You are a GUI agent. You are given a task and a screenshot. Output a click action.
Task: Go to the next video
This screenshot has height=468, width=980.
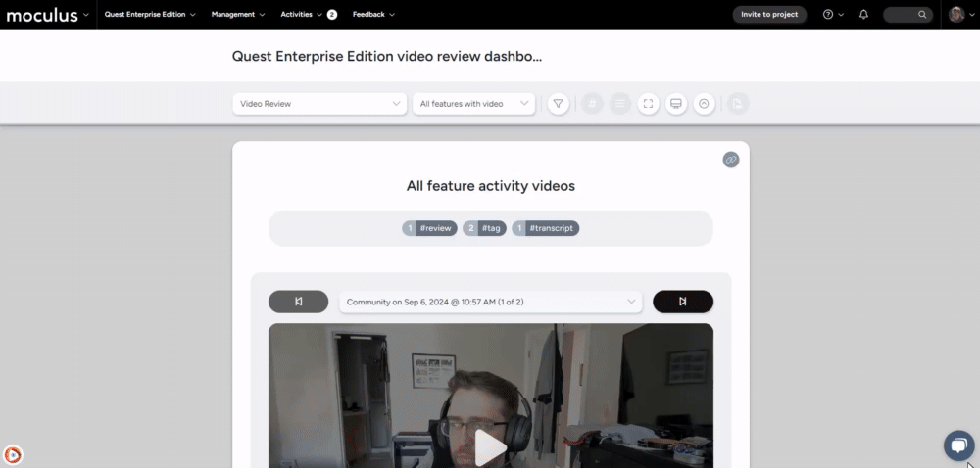pos(682,302)
